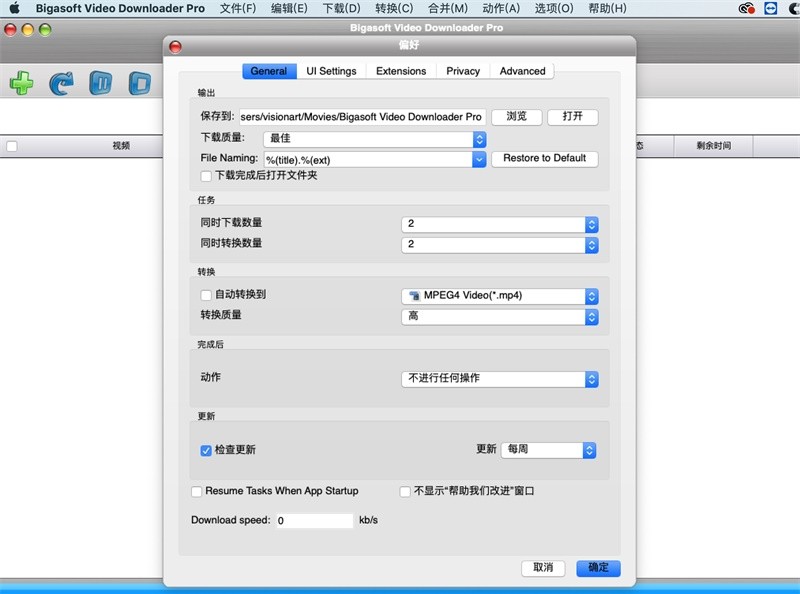Click the 确定 confirm button
The image size is (800, 594).
(598, 567)
